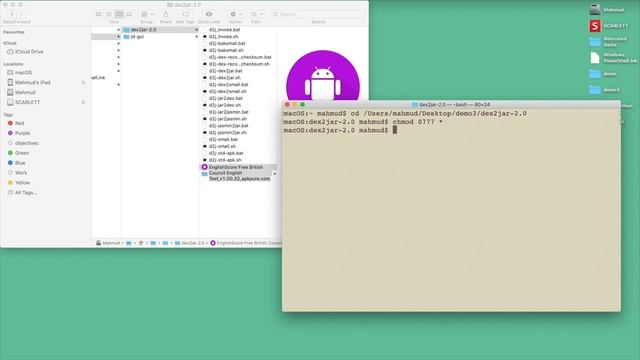Select the d2j_invoke.sh file
The image size is (640, 360).
point(223,37)
